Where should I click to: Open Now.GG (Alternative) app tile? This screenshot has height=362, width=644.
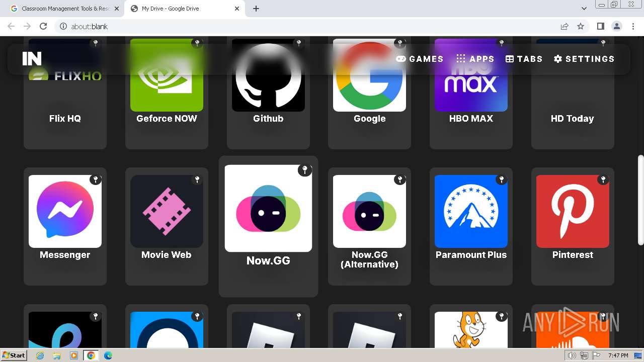(369, 226)
